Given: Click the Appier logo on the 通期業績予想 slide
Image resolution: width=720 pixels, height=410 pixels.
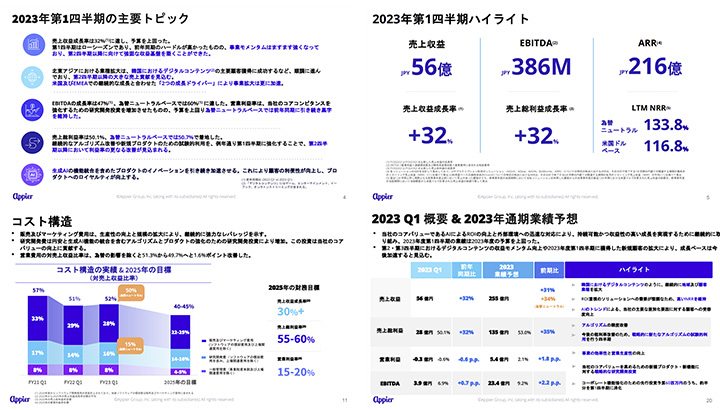Looking at the screenshot, I should 383,399.
